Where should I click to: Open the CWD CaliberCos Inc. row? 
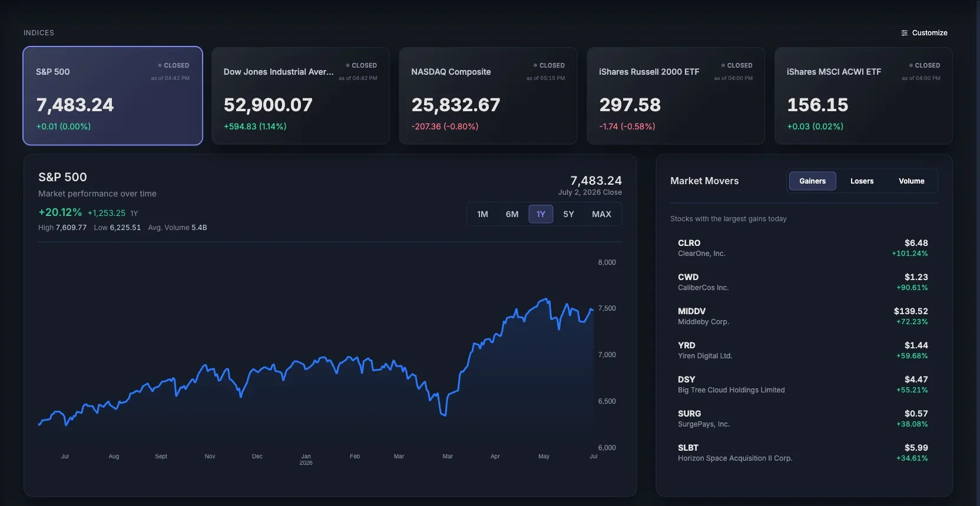[x=803, y=282]
